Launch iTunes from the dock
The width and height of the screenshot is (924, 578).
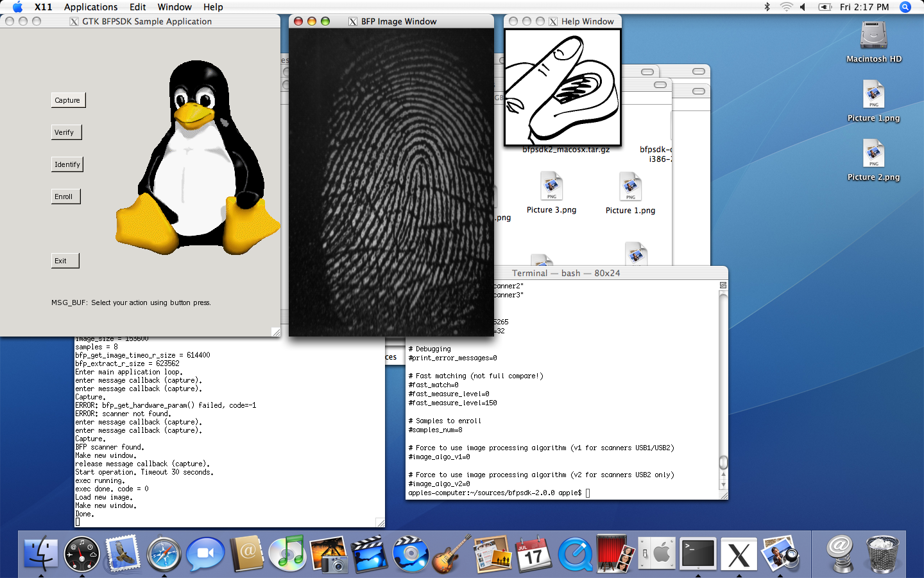[287, 554]
